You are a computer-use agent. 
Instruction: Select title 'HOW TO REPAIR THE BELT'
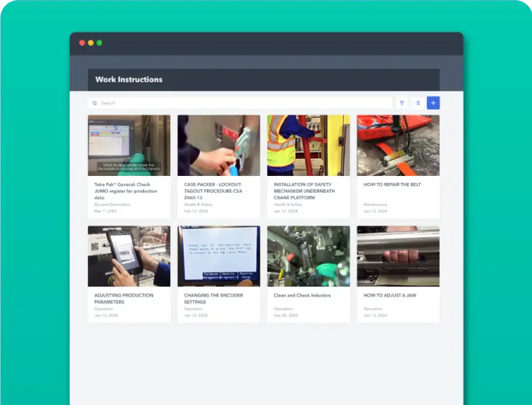pyautogui.click(x=392, y=184)
